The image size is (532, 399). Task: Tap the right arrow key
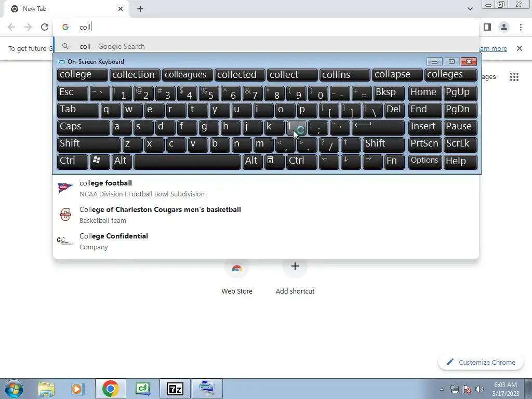coord(372,161)
